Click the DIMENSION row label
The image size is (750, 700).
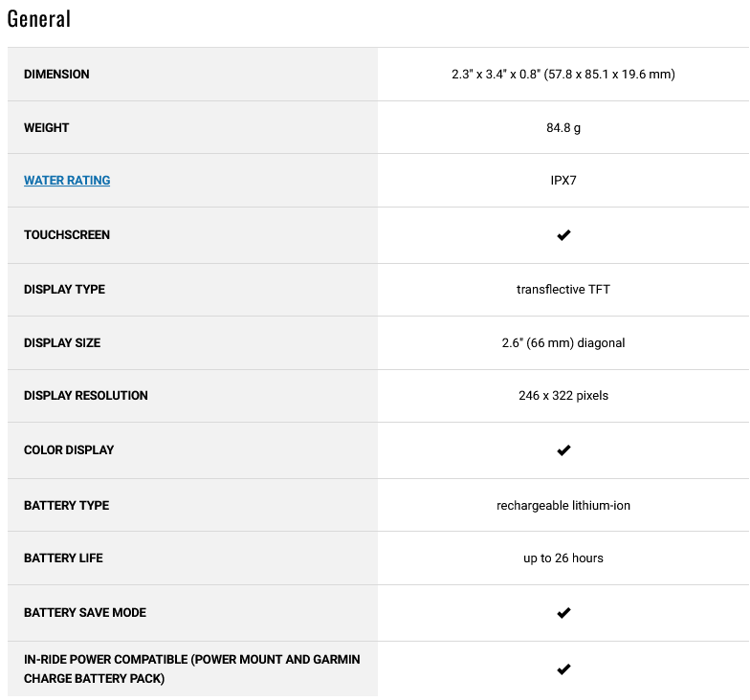(x=56, y=75)
